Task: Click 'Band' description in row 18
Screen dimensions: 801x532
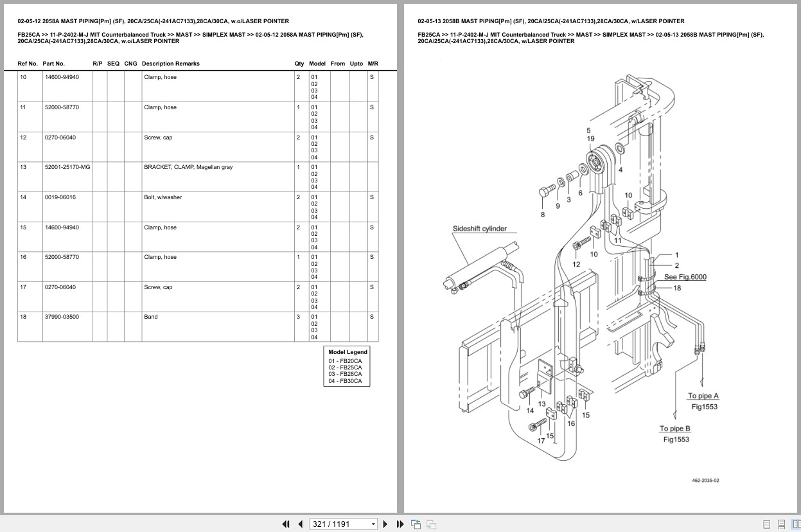Action: coord(150,317)
